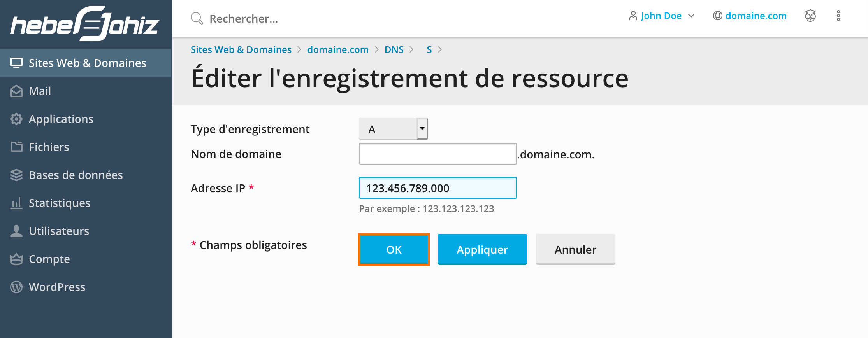Open the Applications menu item
This screenshot has width=868, height=338.
[x=86, y=119]
